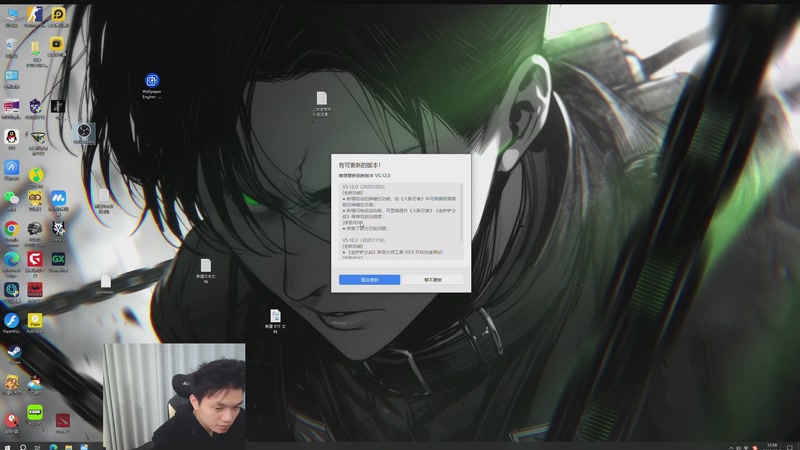The image size is (800, 450).
Task: Open the QQ Music desktop icon
Action: pyautogui.click(x=35, y=178)
